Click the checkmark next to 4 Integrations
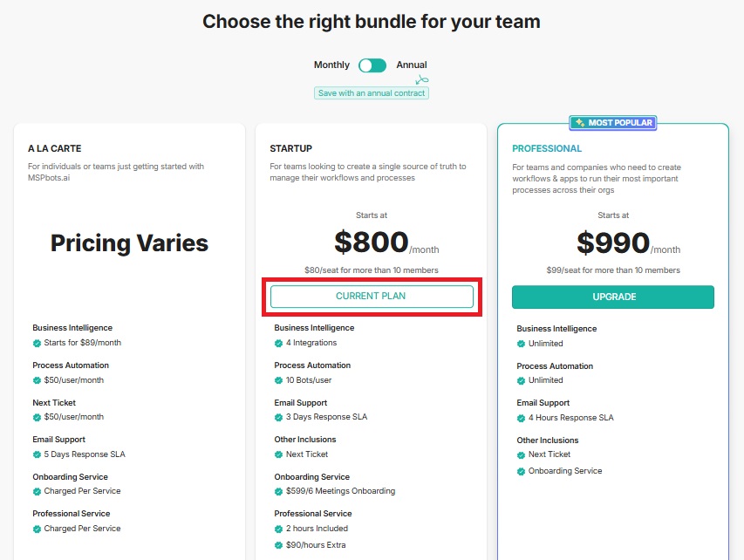Screen dimensions: 744x560 (276, 343)
